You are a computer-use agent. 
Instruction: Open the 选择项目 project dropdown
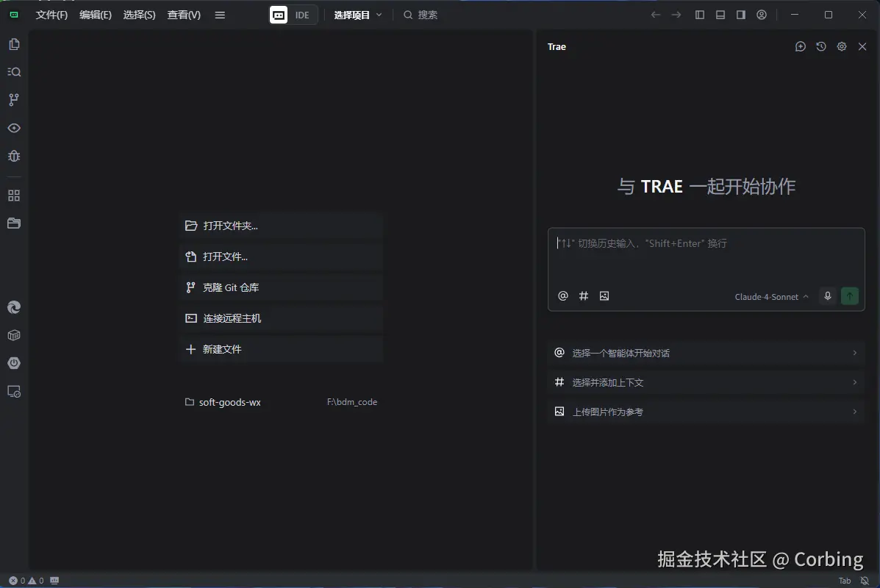tap(358, 15)
